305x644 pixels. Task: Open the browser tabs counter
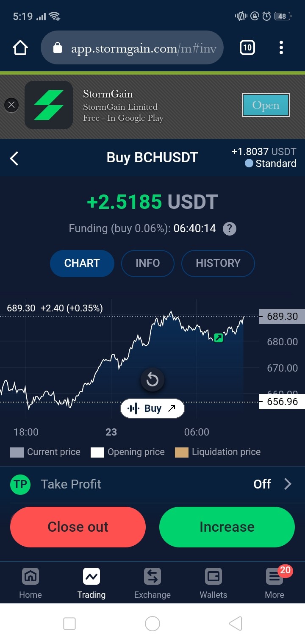click(247, 48)
